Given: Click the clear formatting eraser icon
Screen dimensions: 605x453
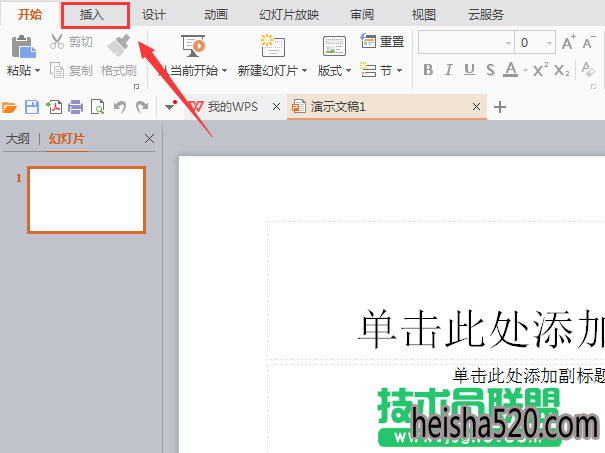Looking at the screenshot, I should [x=588, y=70].
